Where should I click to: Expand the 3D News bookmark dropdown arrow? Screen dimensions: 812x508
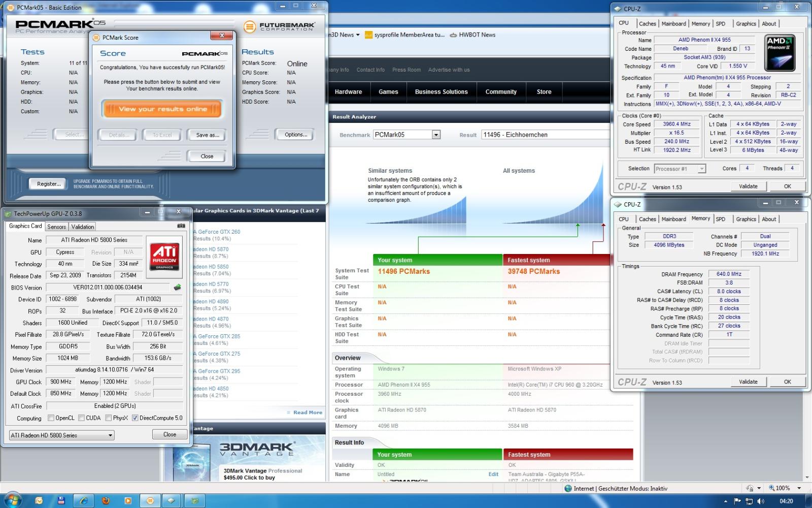[358, 35]
